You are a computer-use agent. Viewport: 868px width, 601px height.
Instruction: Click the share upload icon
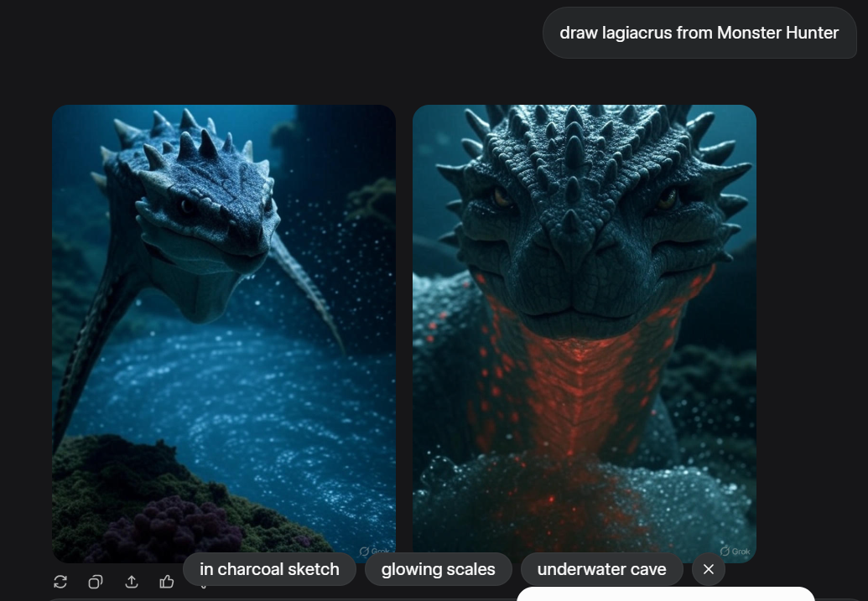pyautogui.click(x=131, y=582)
